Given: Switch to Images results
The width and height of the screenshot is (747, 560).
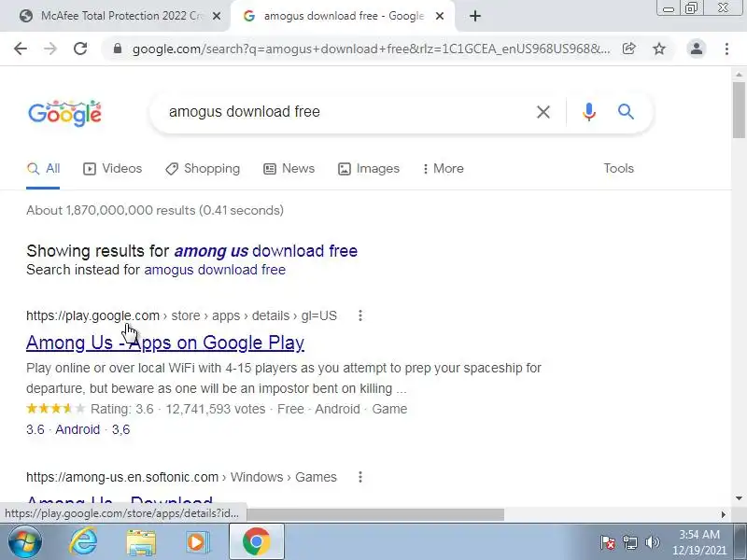Looking at the screenshot, I should (368, 169).
